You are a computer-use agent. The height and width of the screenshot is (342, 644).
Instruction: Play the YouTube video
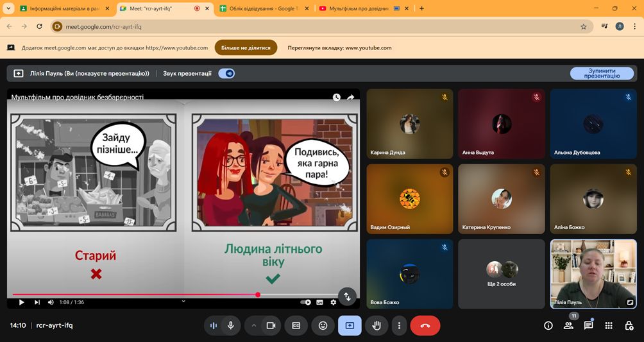[21, 302]
